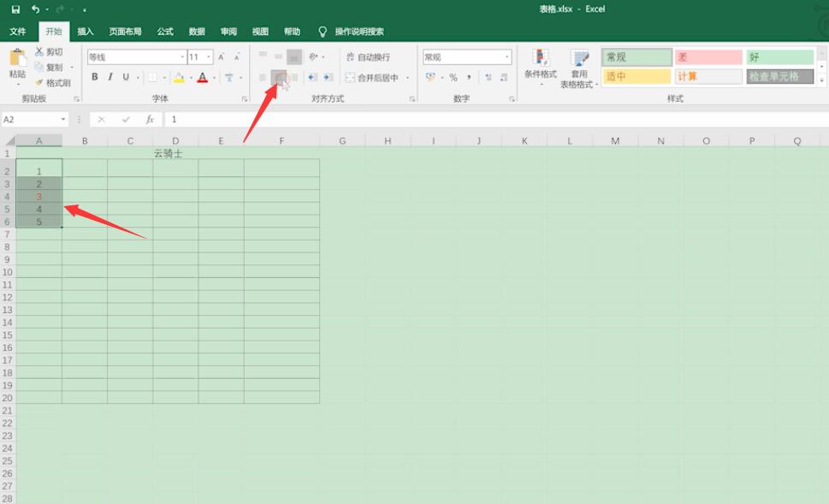Switch to the Page Layout (页面布局) tab
Viewport: 829px width, 504px height.
tap(125, 32)
